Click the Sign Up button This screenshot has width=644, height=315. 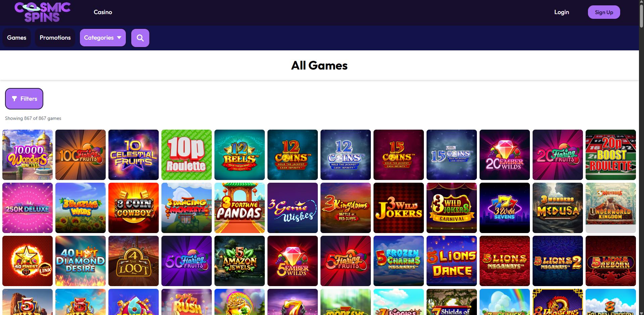click(x=604, y=12)
